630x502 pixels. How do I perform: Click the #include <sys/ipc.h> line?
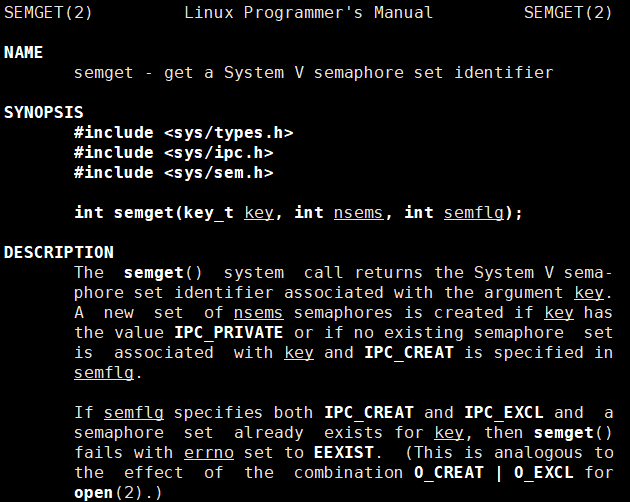[x=174, y=153]
